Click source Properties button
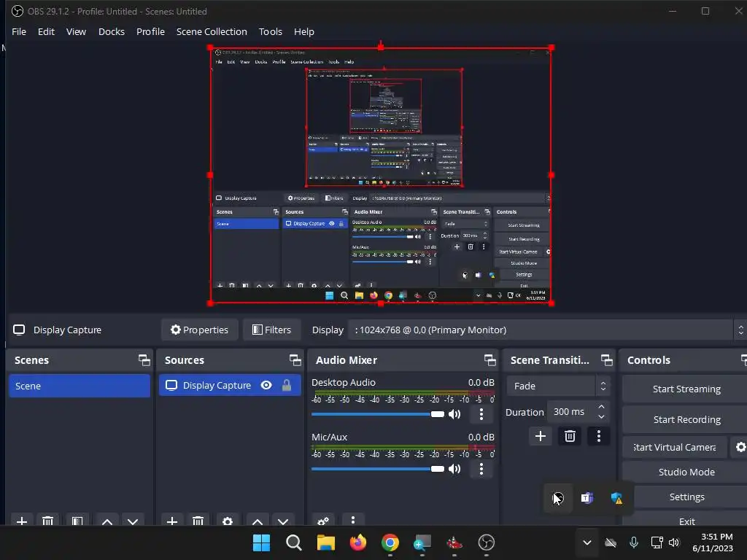 pyautogui.click(x=200, y=330)
